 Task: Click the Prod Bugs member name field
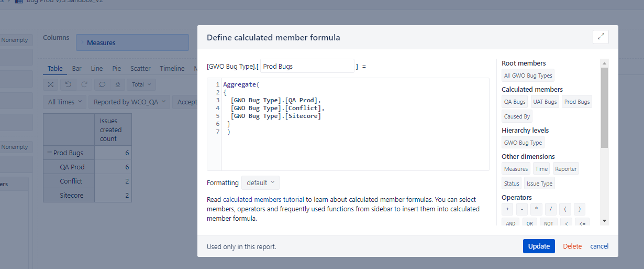point(307,67)
